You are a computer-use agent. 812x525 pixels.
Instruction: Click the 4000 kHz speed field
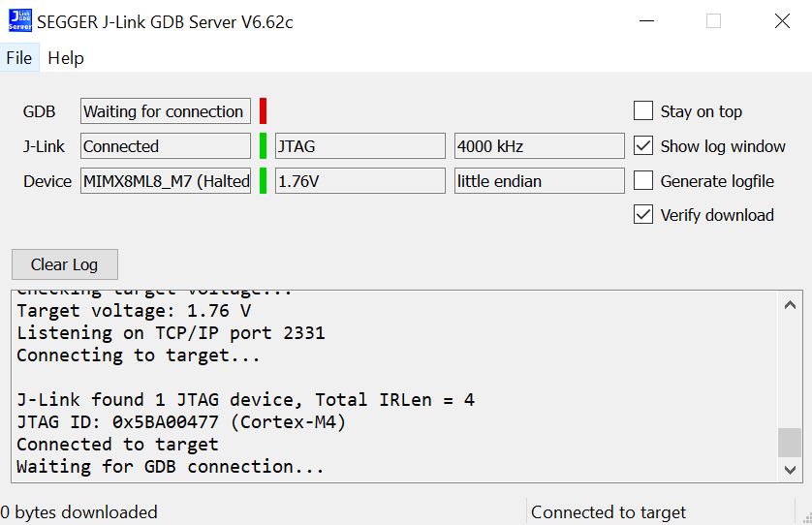[x=539, y=146]
